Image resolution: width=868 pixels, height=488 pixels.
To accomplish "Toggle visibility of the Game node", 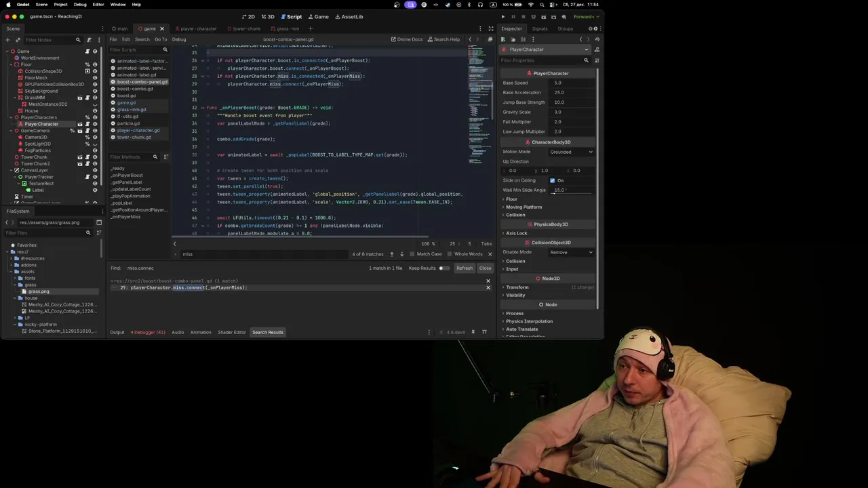I will pos(95,52).
